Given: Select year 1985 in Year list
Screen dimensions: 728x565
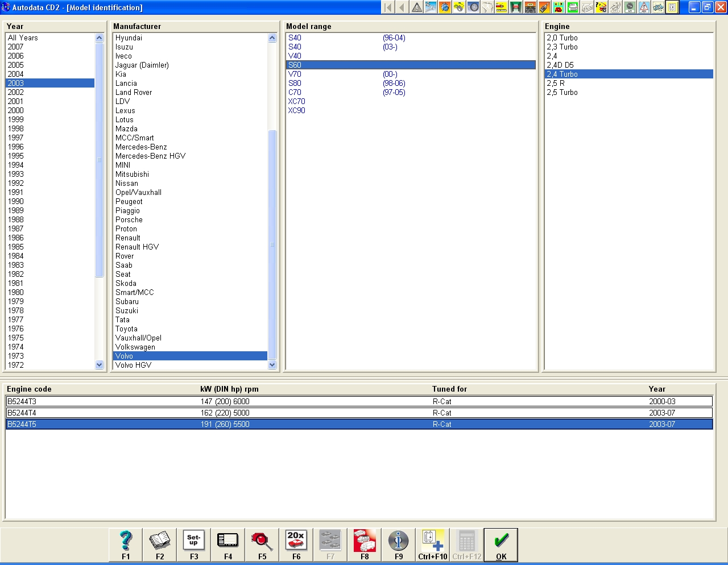Looking at the screenshot, I should pyautogui.click(x=50, y=247).
